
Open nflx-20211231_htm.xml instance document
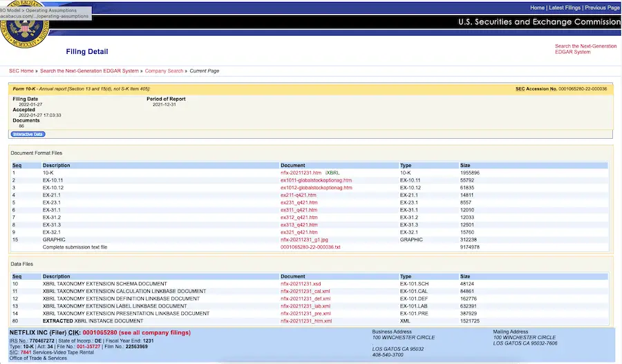pos(306,321)
